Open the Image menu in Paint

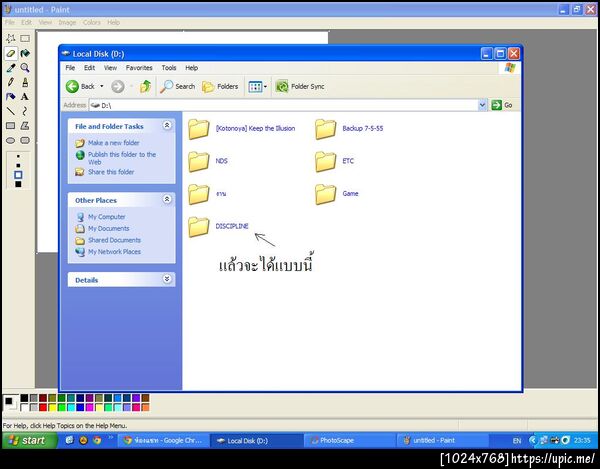[67, 23]
